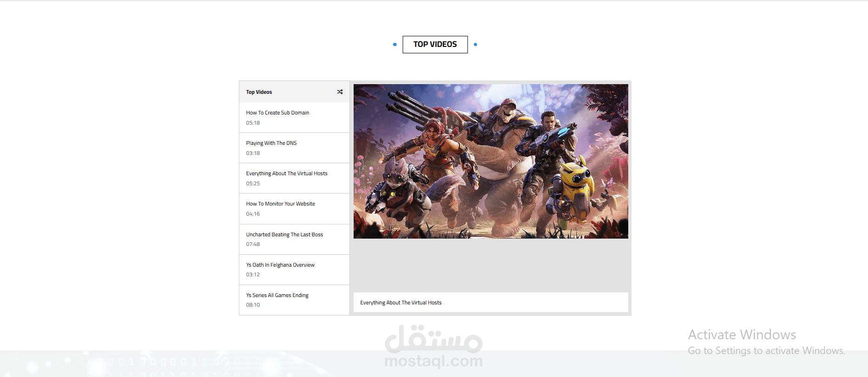This screenshot has width=868, height=377.
Task: Click the 03:18 duration under Playing With DNS
Action: click(253, 153)
